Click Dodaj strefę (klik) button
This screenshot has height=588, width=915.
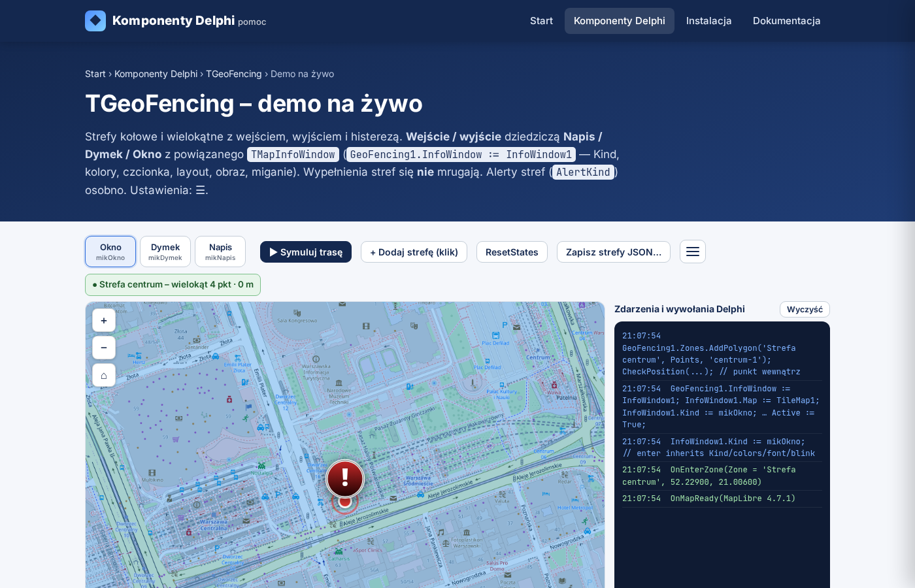coord(414,252)
